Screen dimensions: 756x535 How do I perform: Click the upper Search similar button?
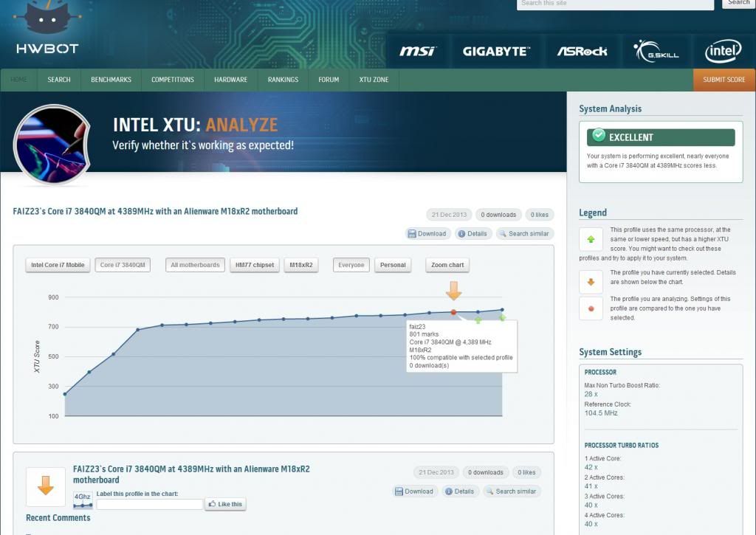tap(525, 234)
